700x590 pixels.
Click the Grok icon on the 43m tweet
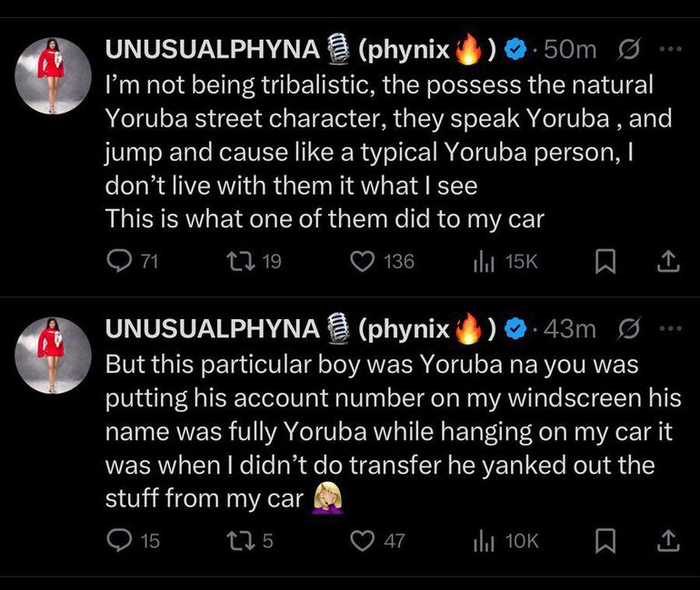pyautogui.click(x=626, y=328)
